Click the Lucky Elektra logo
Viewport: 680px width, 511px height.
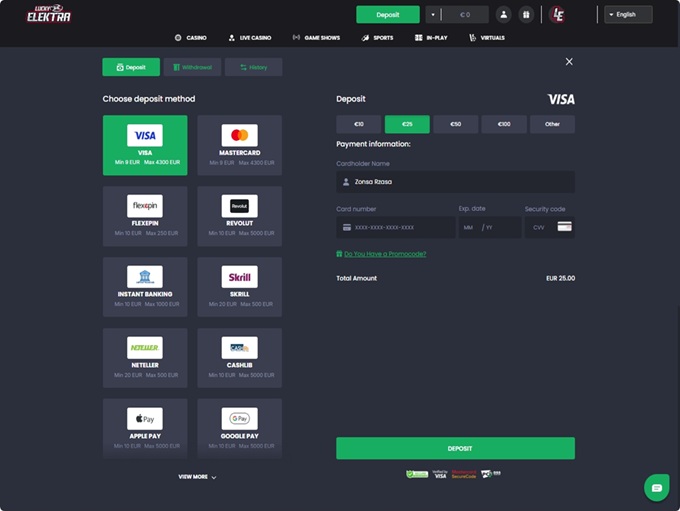coord(48,13)
